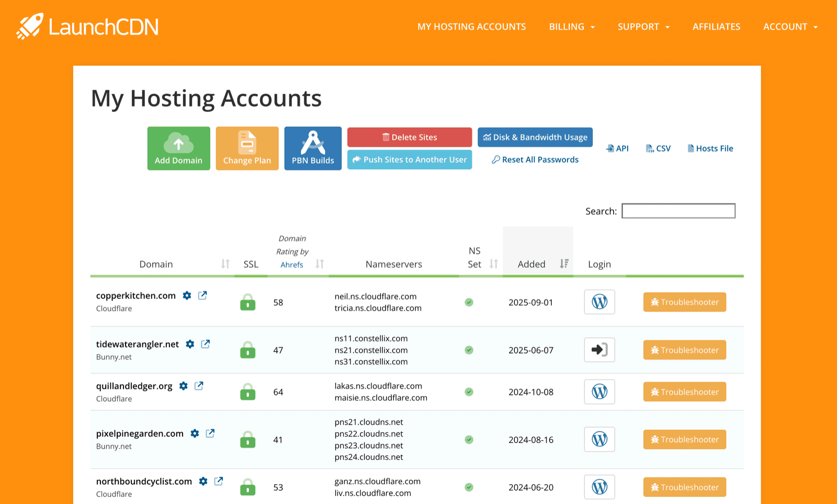Log in to WordPress for quillandledger.org
The height and width of the screenshot is (504, 837).
(600, 392)
